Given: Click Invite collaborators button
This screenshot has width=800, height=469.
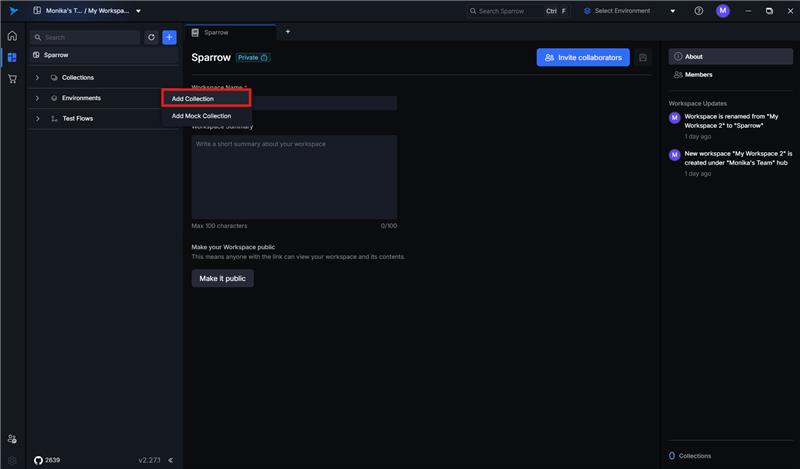Looking at the screenshot, I should click(x=583, y=58).
